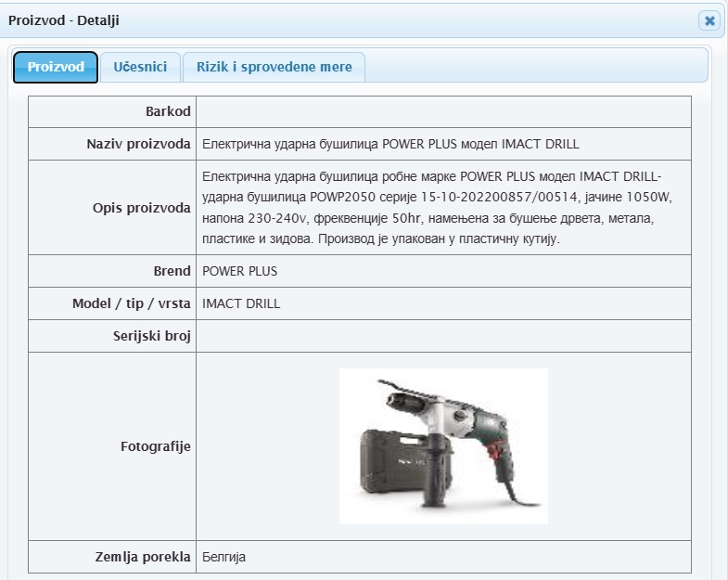This screenshot has height=580, width=728.
Task: Click the Proizvod - Detalji dialog title
Action: coord(64,20)
